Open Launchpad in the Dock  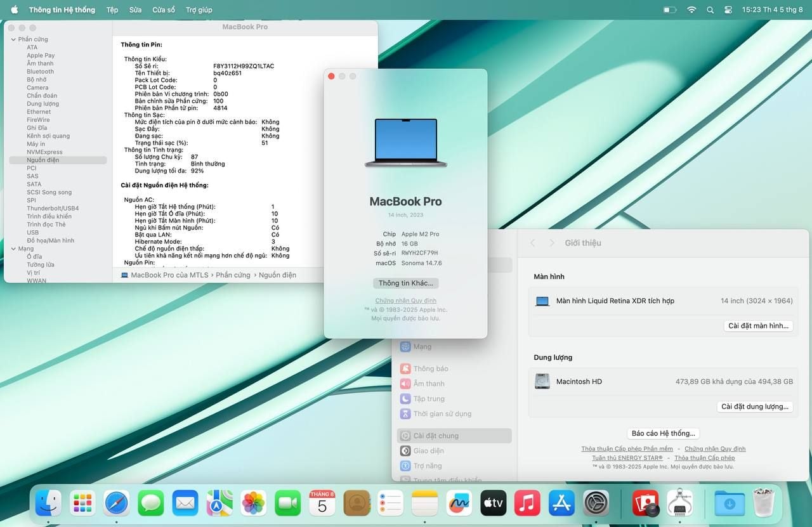82,503
